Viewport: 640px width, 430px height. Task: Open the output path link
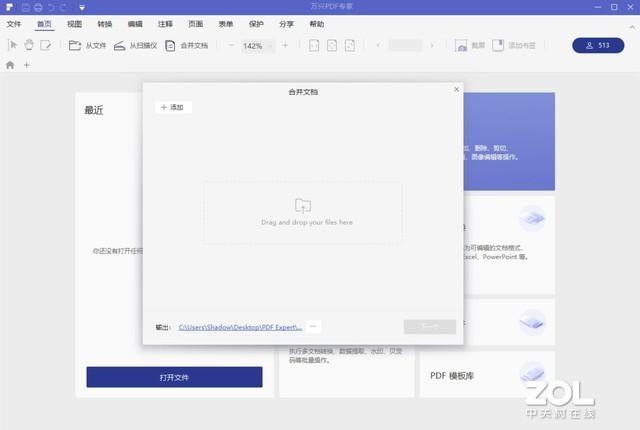pos(240,327)
